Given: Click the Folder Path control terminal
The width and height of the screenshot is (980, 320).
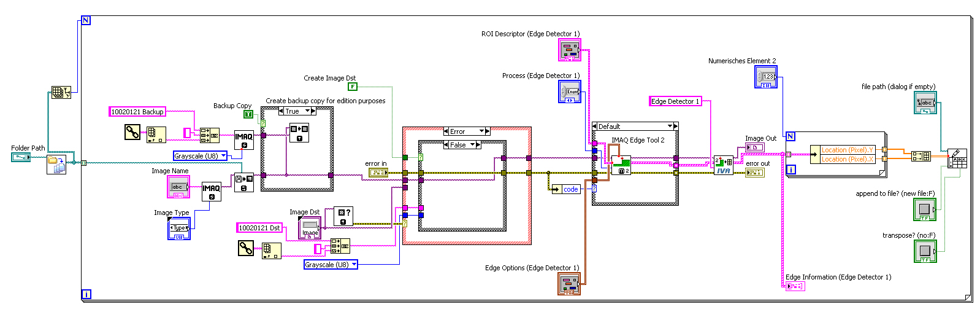Looking at the screenshot, I should 21,157.
